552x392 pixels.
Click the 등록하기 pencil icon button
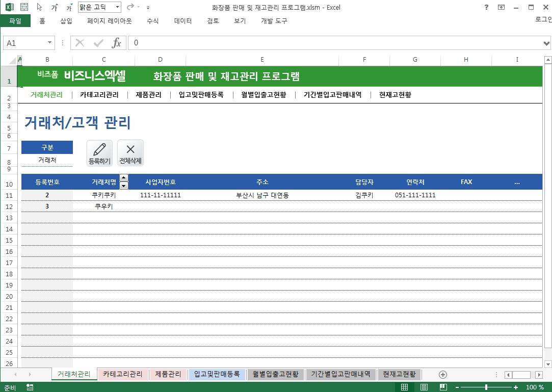(x=99, y=153)
